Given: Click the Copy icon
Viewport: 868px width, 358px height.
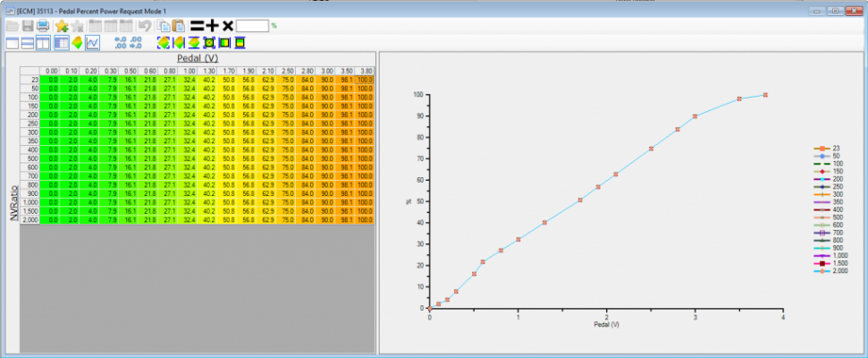Looking at the screenshot, I should tap(164, 25).
